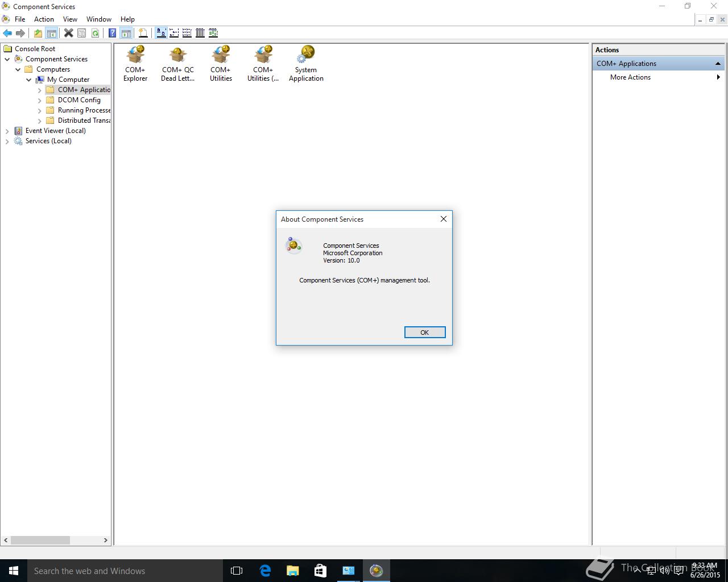Expand COM+ Applications tree node
Image resolution: width=728 pixels, height=582 pixels.
[40, 90]
